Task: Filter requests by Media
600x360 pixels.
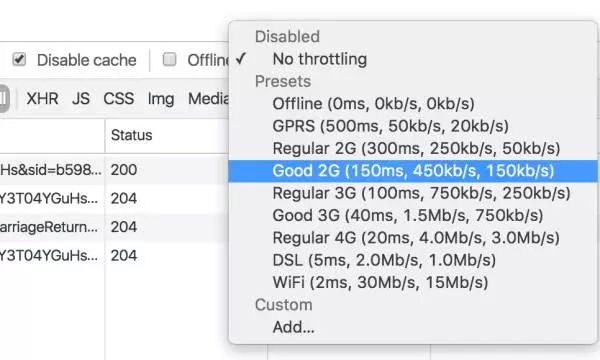Action: pyautogui.click(x=209, y=99)
